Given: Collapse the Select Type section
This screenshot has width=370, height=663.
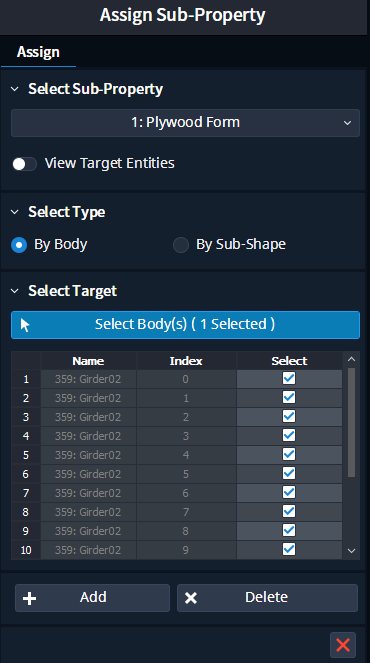Looking at the screenshot, I should coord(15,212).
